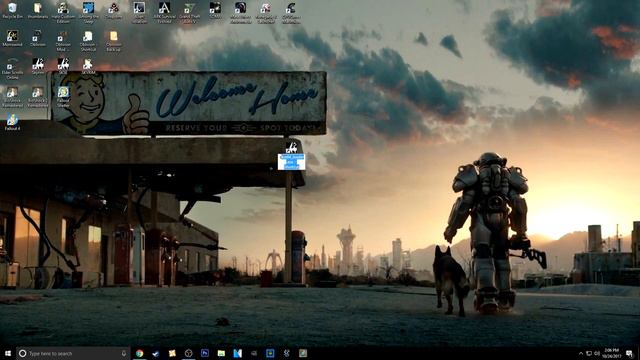Select the ARK Survival Evolved shortcut
This screenshot has width=640, height=360.
[x=164, y=12]
